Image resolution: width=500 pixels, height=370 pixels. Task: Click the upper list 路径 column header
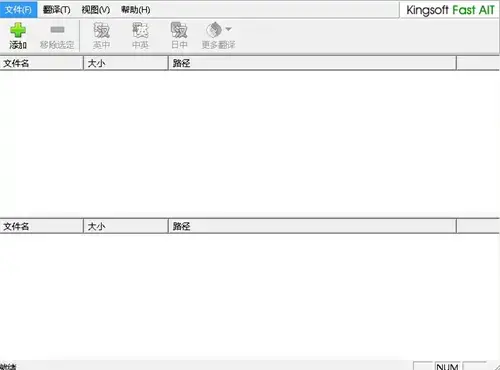click(x=312, y=63)
